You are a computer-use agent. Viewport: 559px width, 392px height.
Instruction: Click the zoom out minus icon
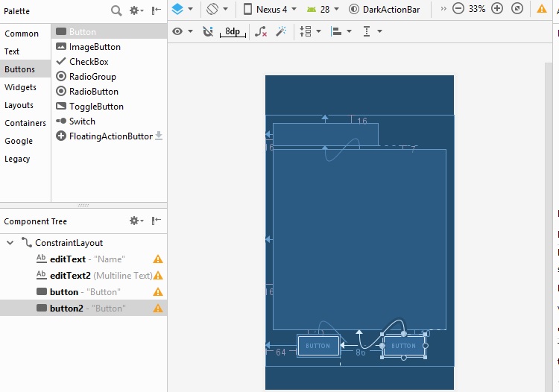tap(458, 9)
